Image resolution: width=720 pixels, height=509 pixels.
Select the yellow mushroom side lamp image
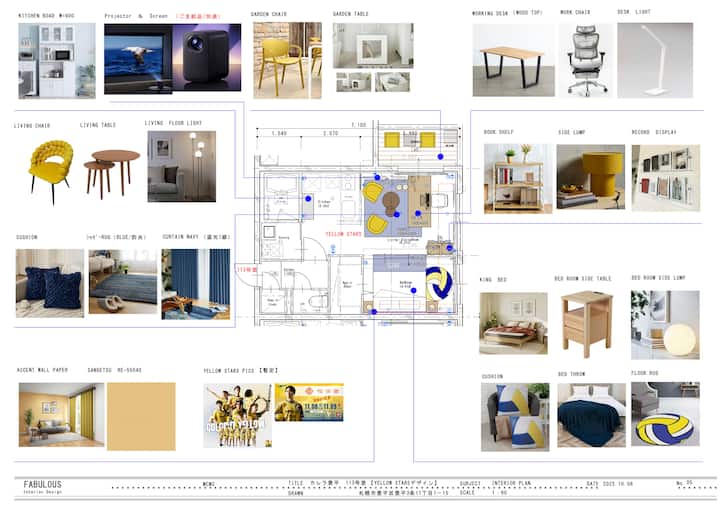tap(591, 177)
